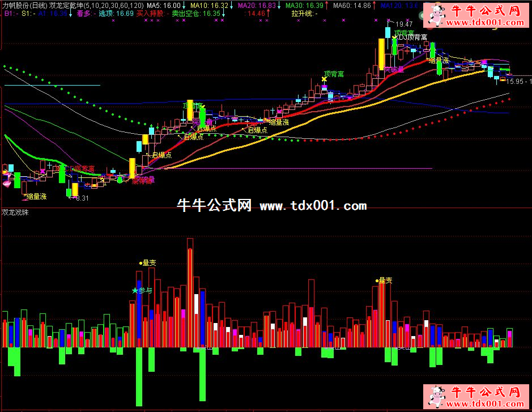
Task: Click the yellow dot beside the left 量变 label
Action: (141, 263)
